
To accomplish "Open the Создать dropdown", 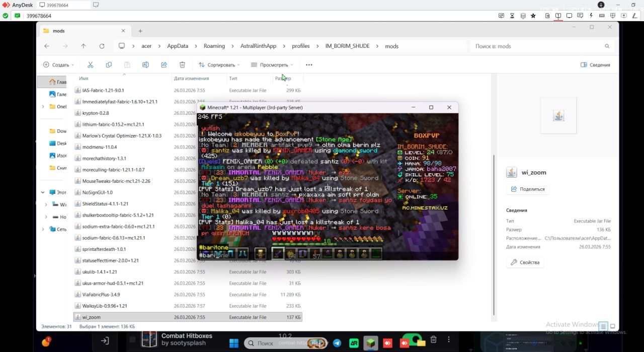I will click(x=59, y=65).
